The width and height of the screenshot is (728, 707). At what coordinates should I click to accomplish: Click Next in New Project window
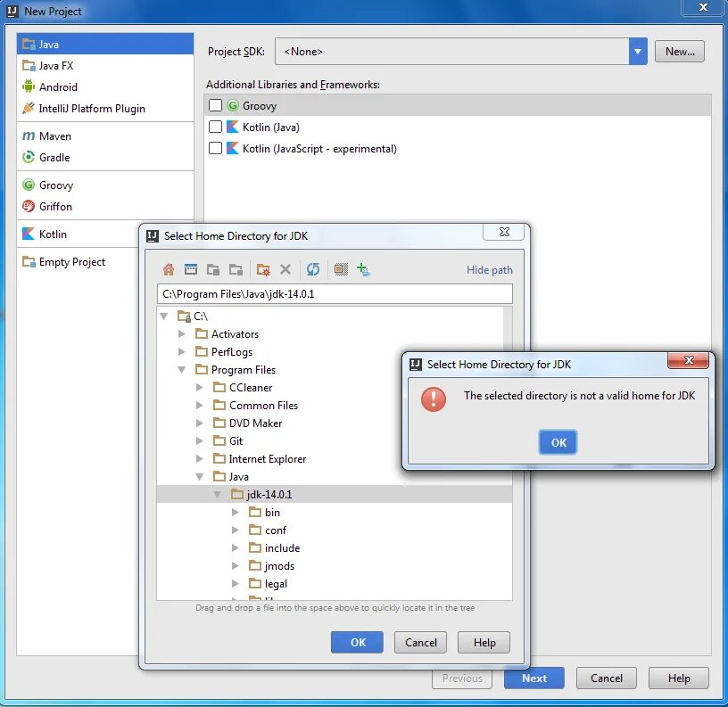pyautogui.click(x=534, y=678)
